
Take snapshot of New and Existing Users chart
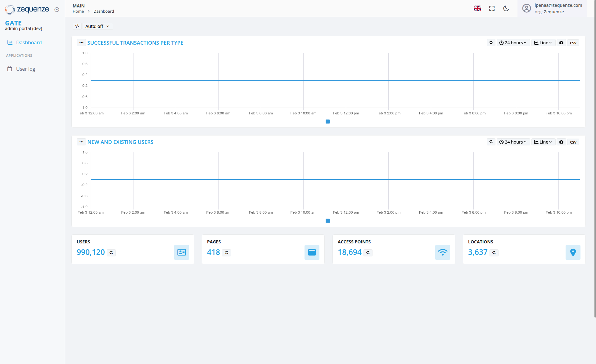coord(561,142)
